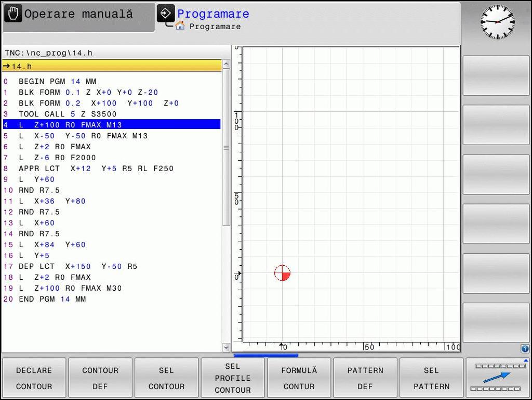Screen dimensions: 532x400
Task: Click the program list scroll down arrow
Action: (x=226, y=347)
